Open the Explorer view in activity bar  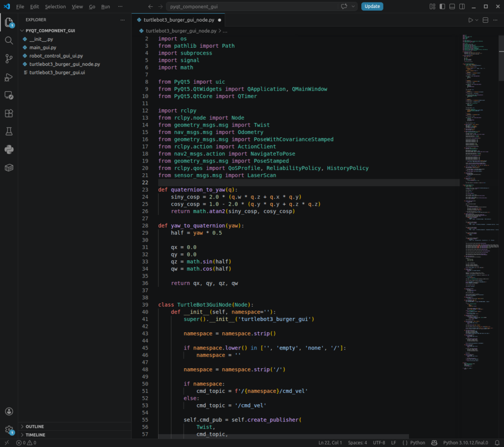9,22
